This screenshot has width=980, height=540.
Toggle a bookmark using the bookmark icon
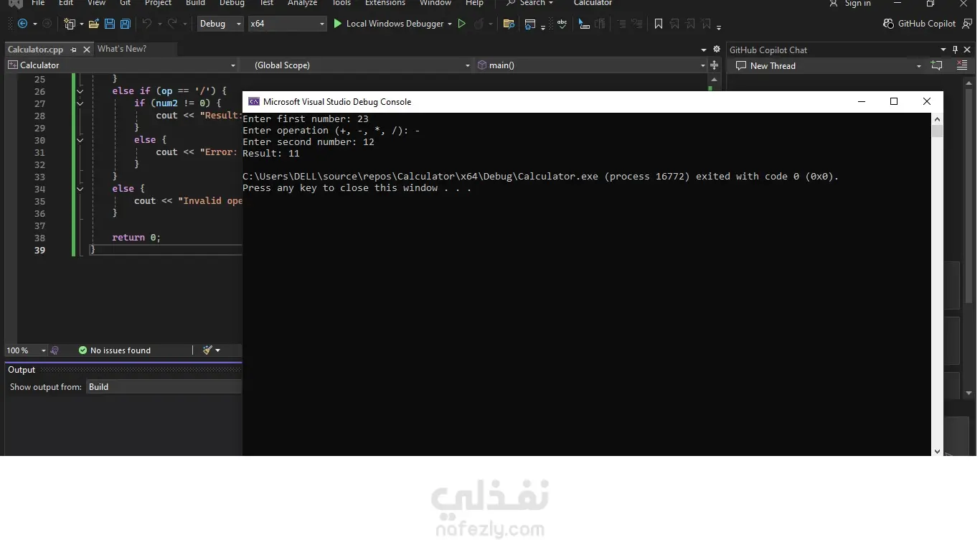[659, 24]
